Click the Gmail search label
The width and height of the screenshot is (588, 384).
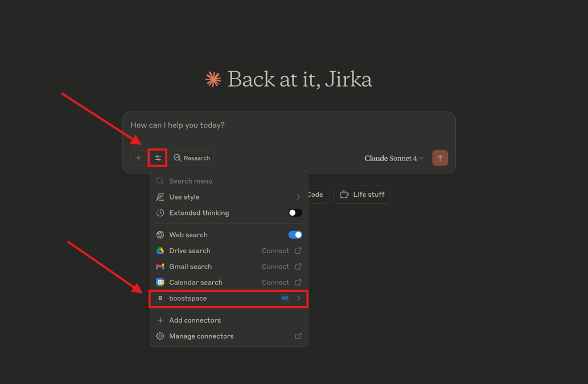pos(191,266)
